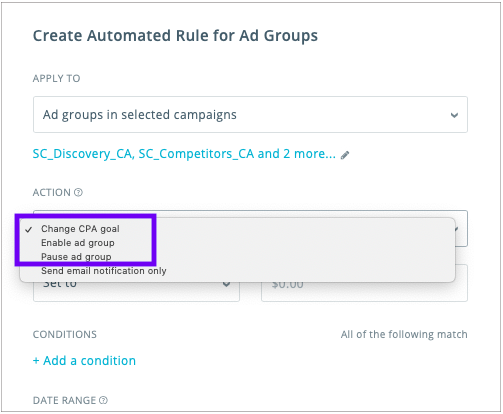Viewport: 503px width, 414px height.
Task: Select Change CPA goal option
Action: point(80,229)
